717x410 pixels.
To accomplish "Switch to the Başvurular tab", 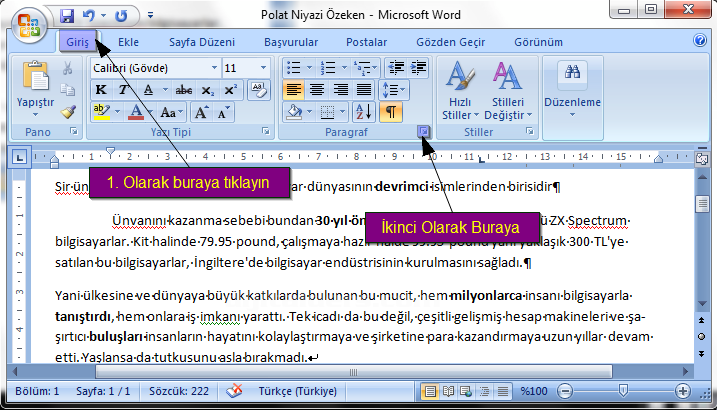I will tap(291, 42).
